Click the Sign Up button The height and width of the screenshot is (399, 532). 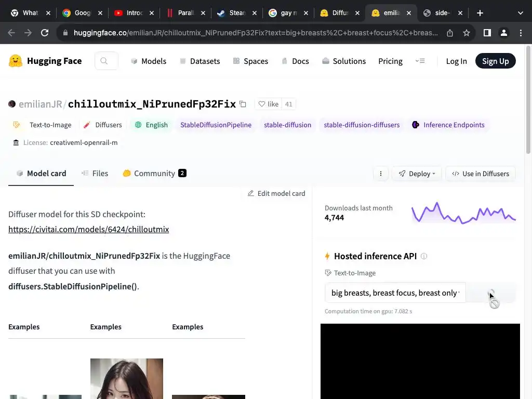click(x=495, y=61)
